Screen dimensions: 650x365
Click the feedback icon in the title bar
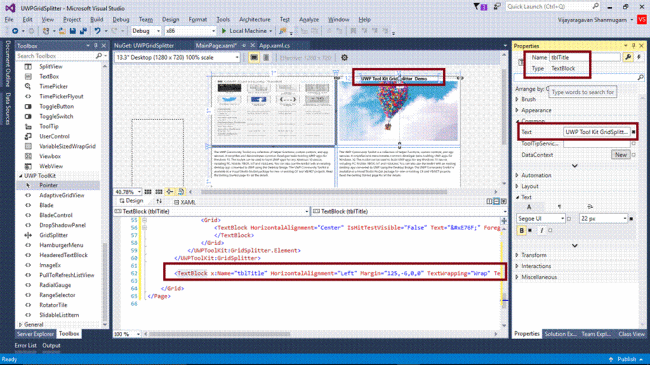tap(497, 7)
